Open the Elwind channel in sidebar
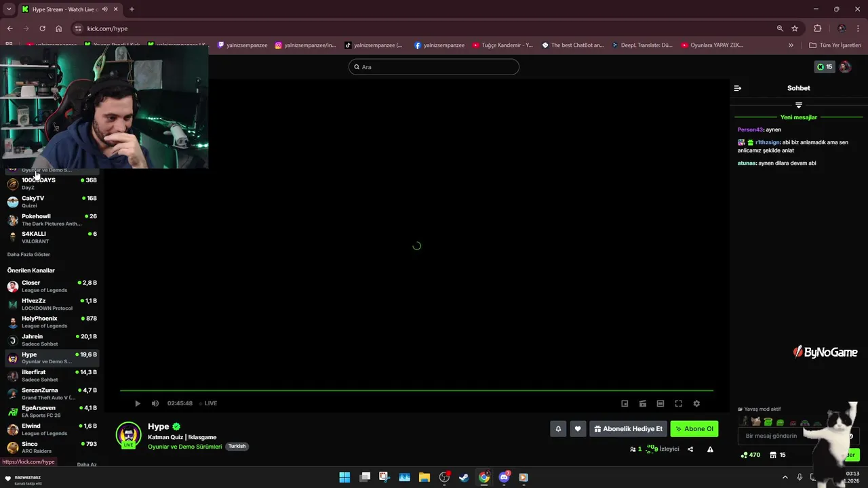This screenshot has height=488, width=868. (x=52, y=429)
